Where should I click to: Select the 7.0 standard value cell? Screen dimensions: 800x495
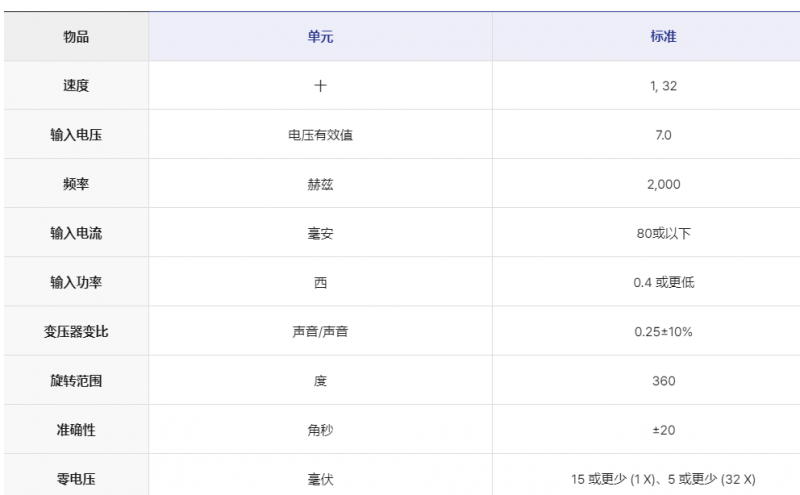pyautogui.click(x=663, y=135)
